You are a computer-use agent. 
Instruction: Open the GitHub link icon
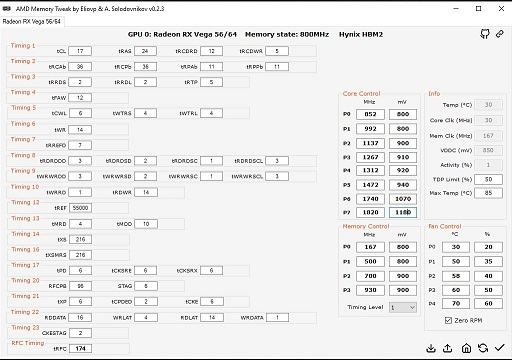(485, 34)
